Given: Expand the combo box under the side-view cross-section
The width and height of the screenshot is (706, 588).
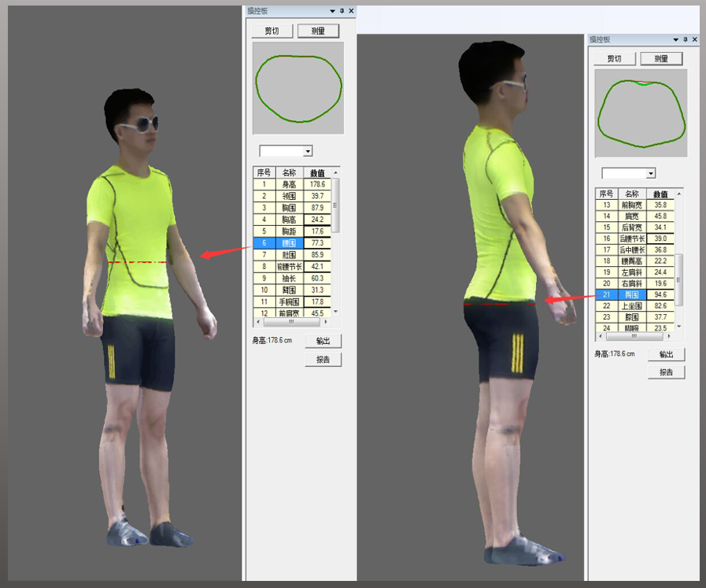Looking at the screenshot, I should click(650, 173).
